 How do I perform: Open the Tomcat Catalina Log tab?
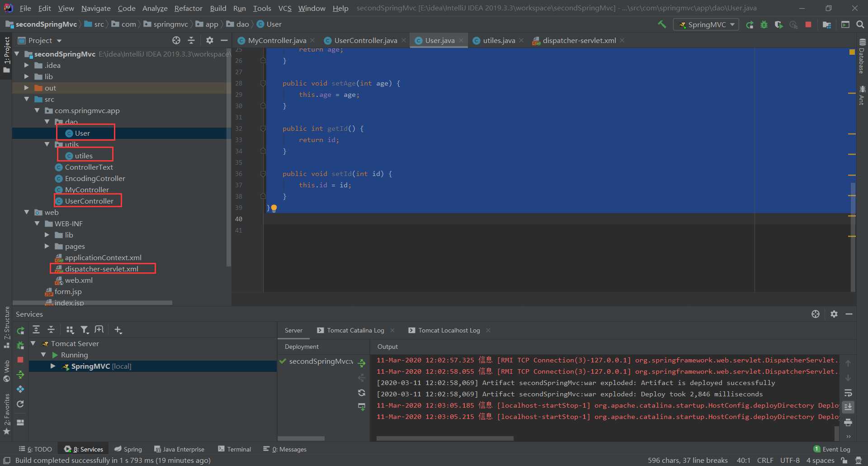(355, 330)
